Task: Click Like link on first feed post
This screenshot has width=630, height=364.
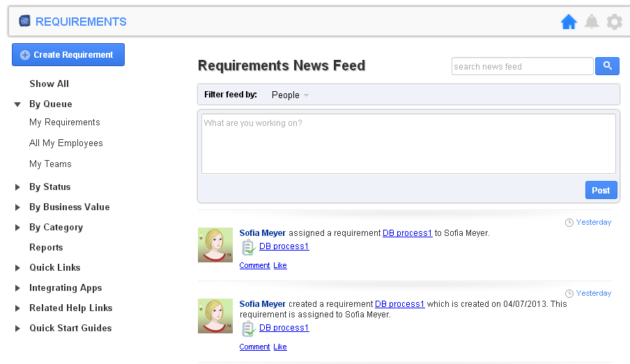Action: coord(280,266)
